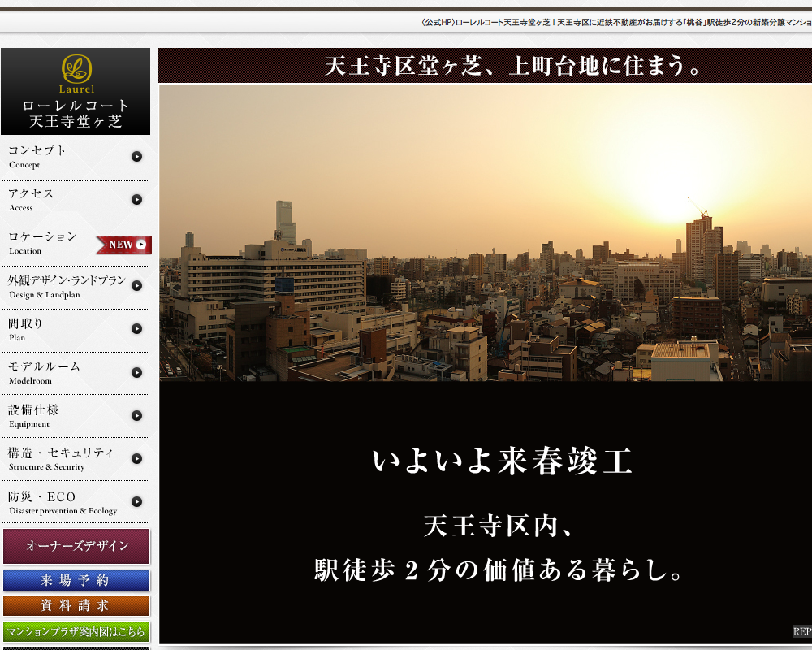
Task: Click the arrow icon beside 防災・ECO
Action: [x=136, y=501]
